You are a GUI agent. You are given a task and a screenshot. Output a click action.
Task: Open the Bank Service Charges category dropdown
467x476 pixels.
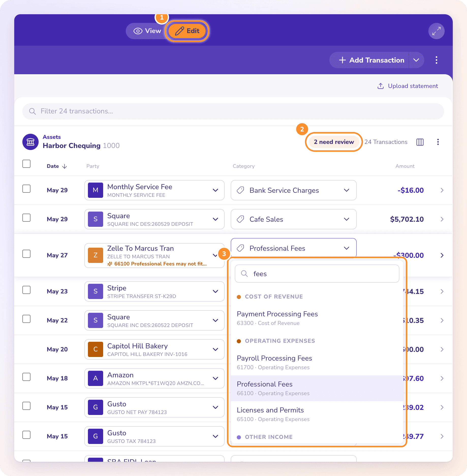[x=293, y=190]
